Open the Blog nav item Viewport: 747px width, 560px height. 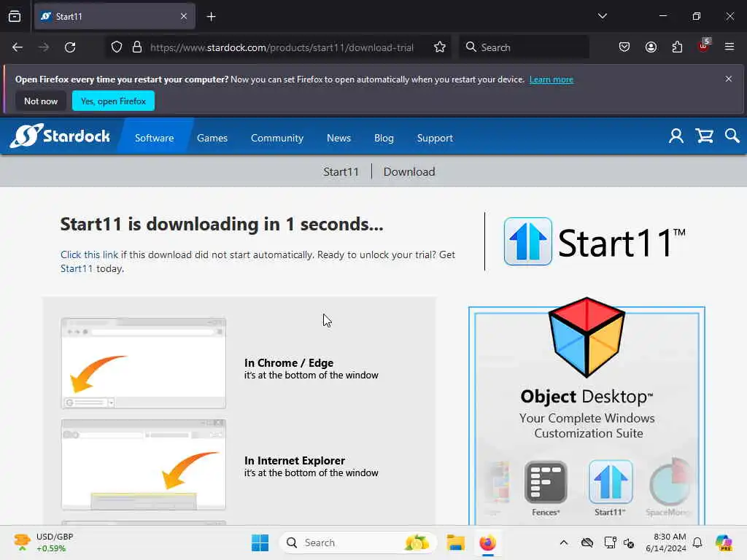[384, 138]
